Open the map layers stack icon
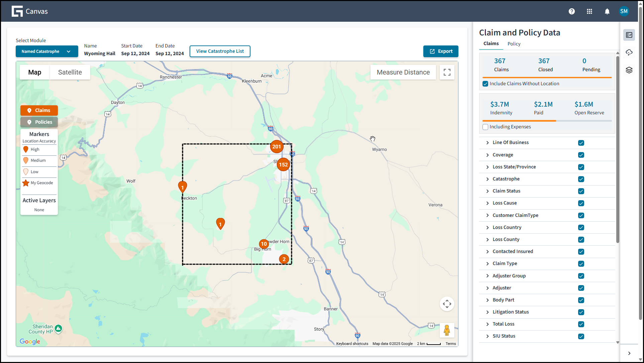 click(x=629, y=70)
